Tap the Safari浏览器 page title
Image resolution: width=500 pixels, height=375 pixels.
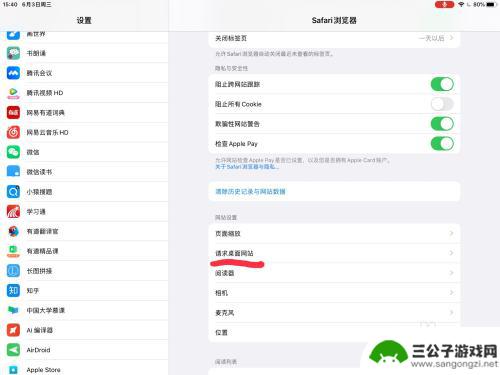point(334,20)
